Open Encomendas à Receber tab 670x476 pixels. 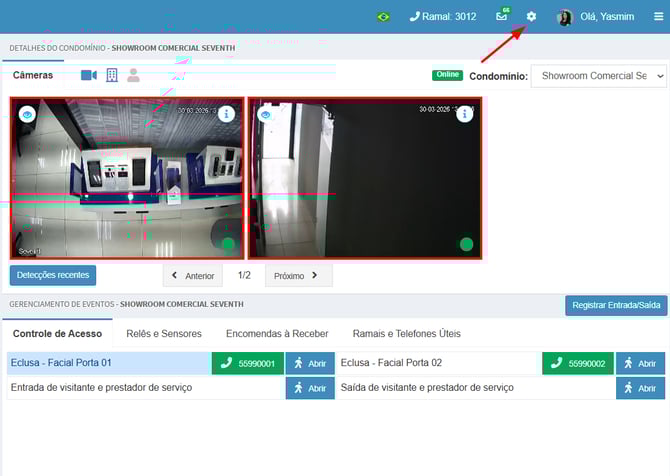click(277, 333)
